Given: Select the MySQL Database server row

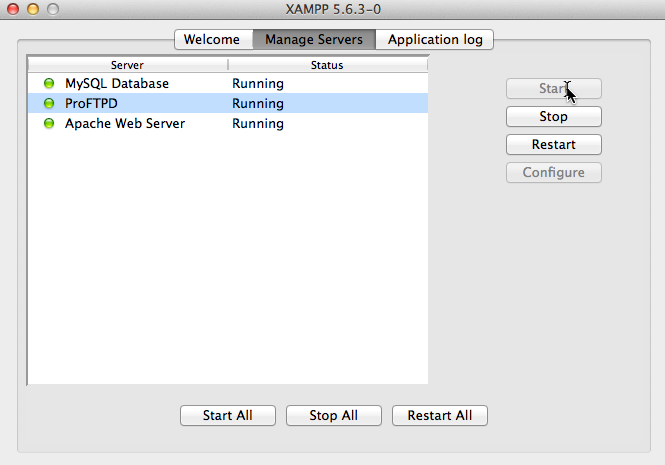Looking at the screenshot, I should pyautogui.click(x=116, y=83).
